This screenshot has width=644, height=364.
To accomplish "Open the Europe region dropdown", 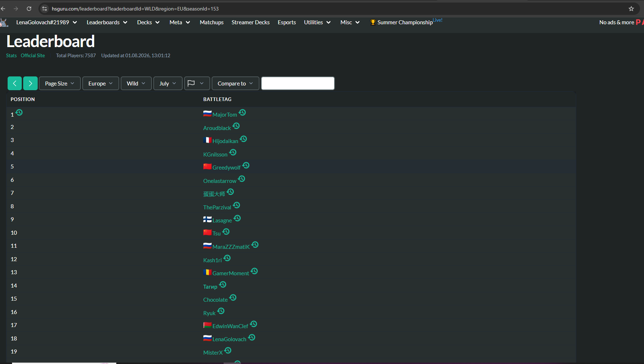I will 101,83.
